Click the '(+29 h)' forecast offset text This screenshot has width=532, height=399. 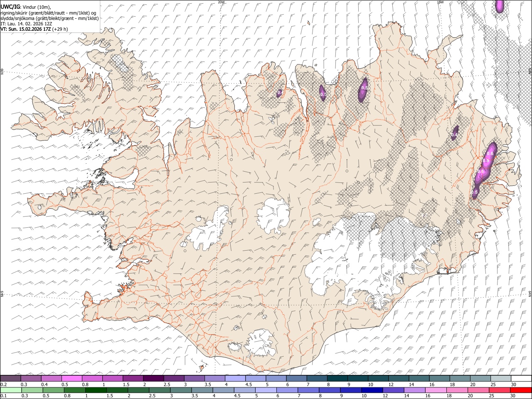[x=60, y=29]
